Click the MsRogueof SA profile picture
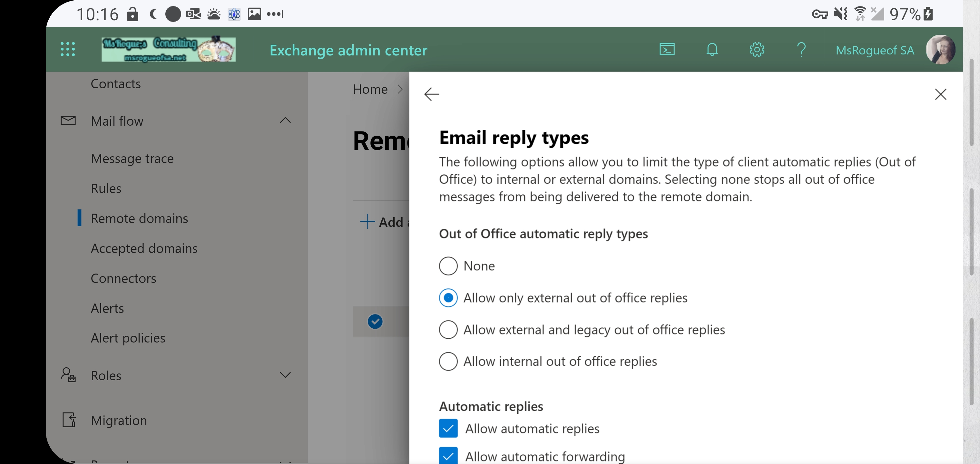Screen dimensions: 980x464 940,49
